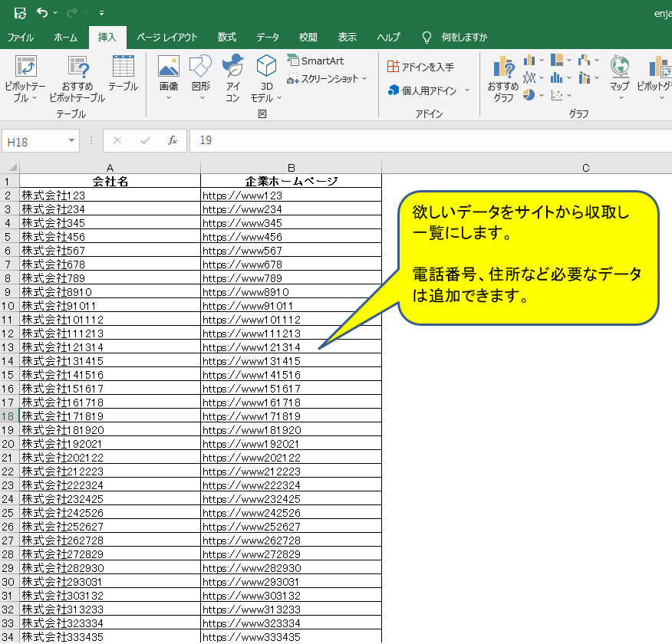
Task: Open the 数式 tab
Action: [x=227, y=38]
